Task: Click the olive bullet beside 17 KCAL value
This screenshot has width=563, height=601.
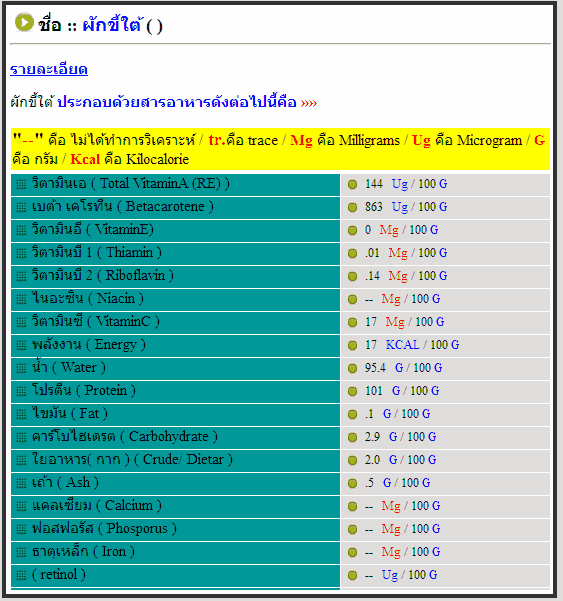Action: (x=352, y=345)
